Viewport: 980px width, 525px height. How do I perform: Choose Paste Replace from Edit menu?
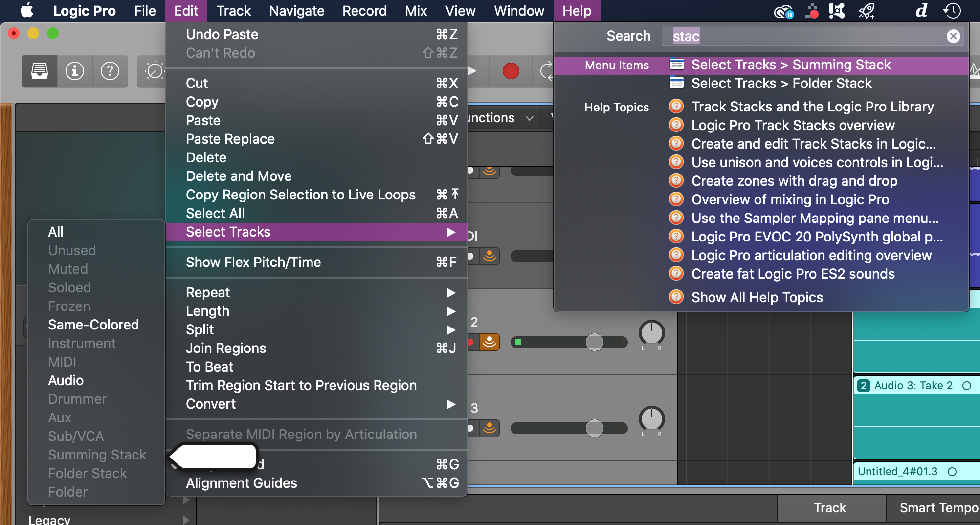tap(316, 139)
